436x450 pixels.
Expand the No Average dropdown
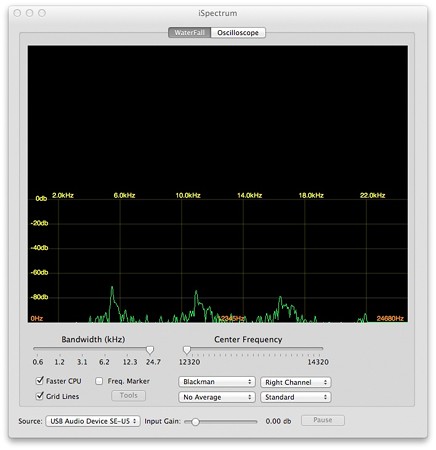tap(217, 397)
